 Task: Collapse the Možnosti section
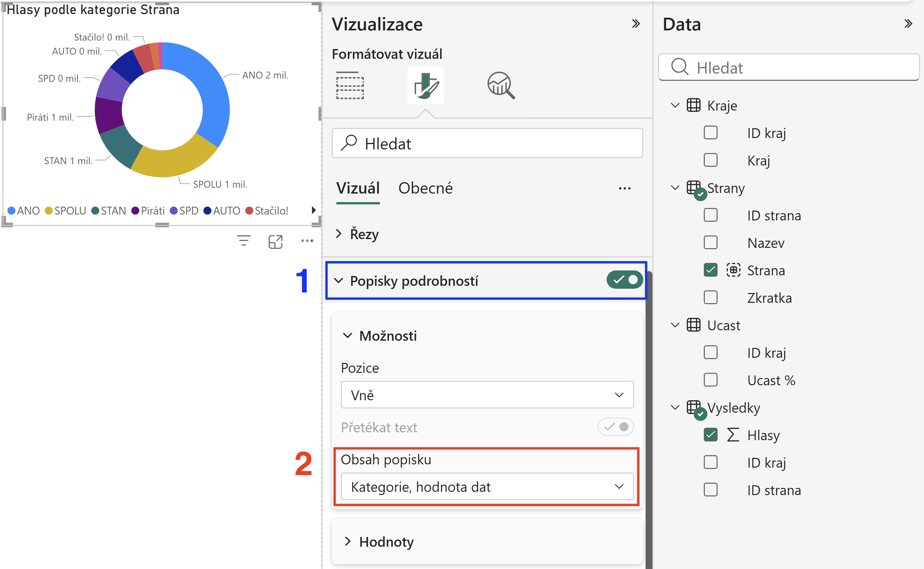(x=347, y=335)
